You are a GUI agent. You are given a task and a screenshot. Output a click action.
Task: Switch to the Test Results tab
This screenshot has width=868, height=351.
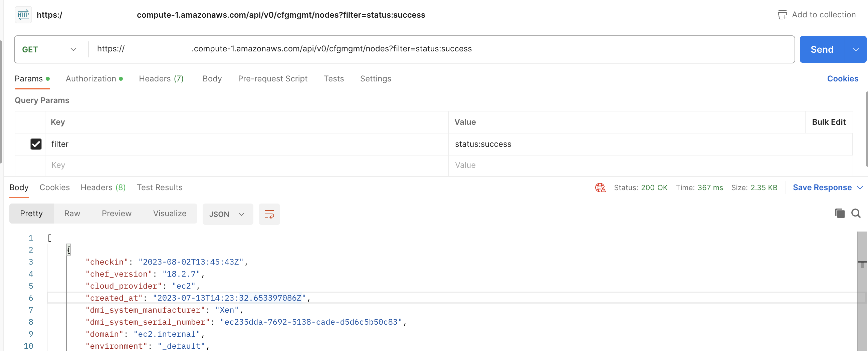(159, 188)
